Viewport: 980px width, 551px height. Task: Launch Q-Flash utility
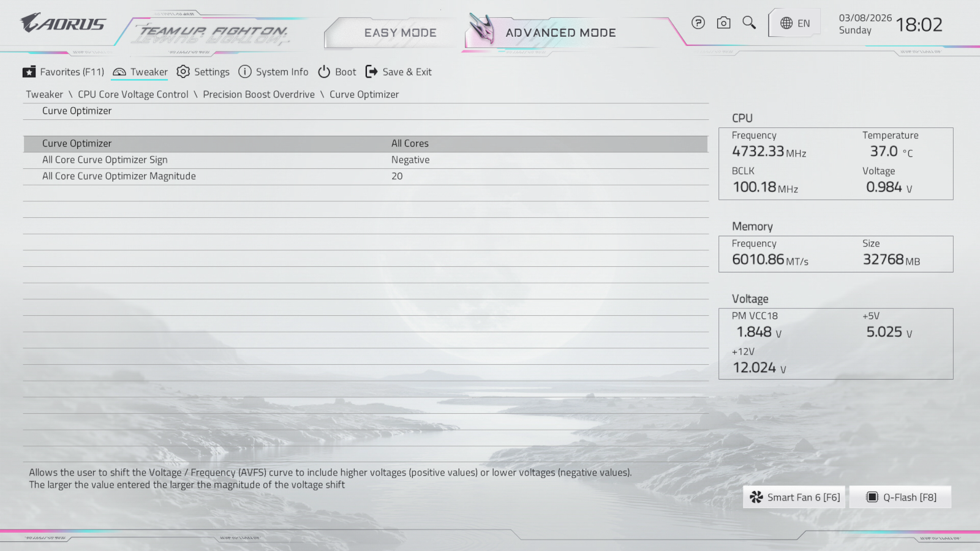coord(900,497)
